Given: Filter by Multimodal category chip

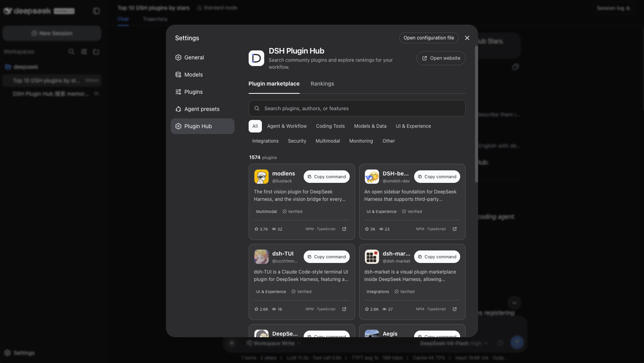Looking at the screenshot, I should coord(327,141).
